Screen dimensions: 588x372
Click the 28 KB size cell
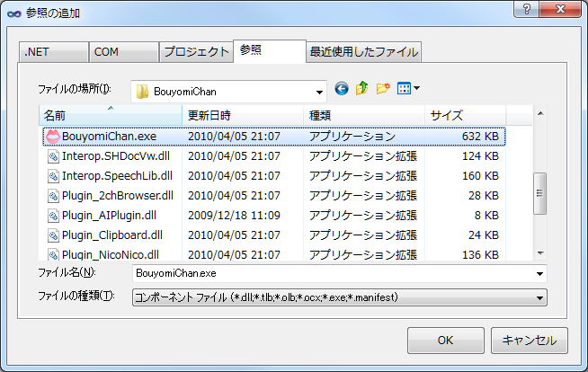click(484, 196)
